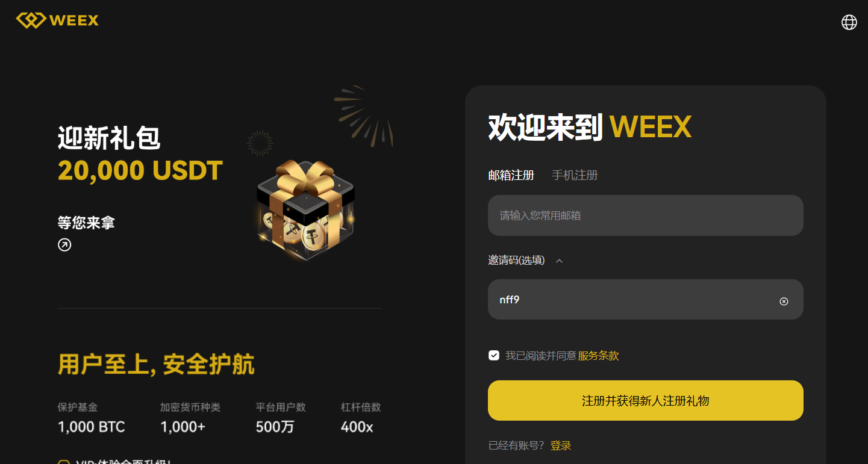Switch to 邮箱注册 tab
Screen dimensions: 868x464
[x=511, y=175]
